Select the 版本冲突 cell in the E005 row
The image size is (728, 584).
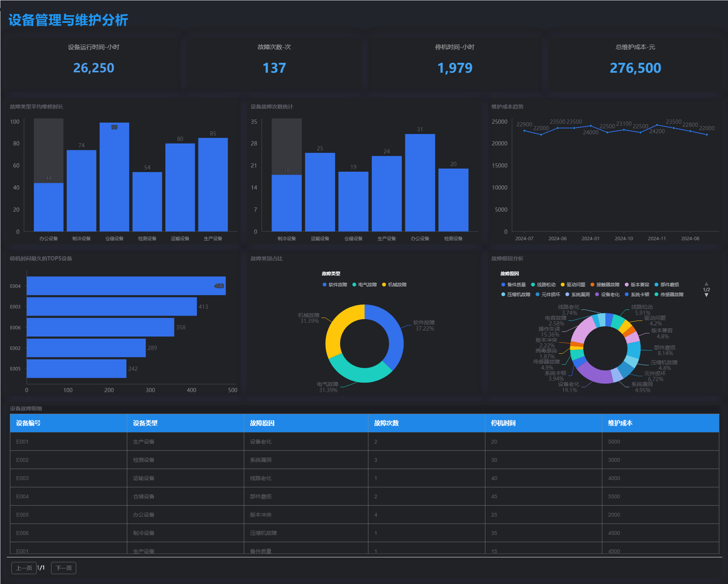tap(306, 515)
